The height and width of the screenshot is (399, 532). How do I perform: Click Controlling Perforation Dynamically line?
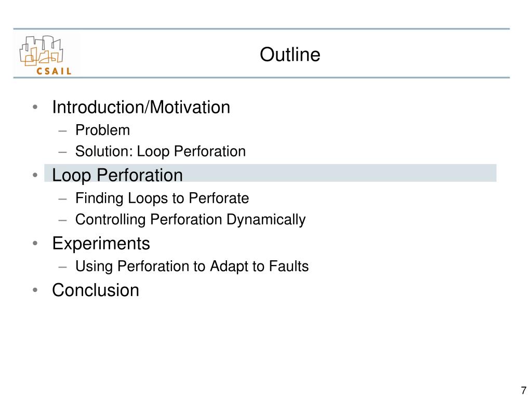190,220
